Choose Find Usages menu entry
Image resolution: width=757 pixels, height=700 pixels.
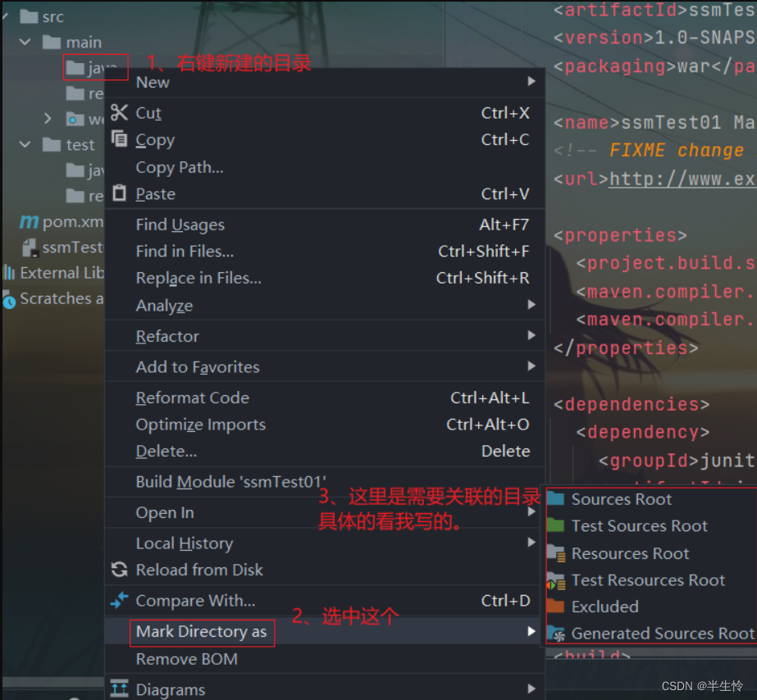click(x=325, y=225)
